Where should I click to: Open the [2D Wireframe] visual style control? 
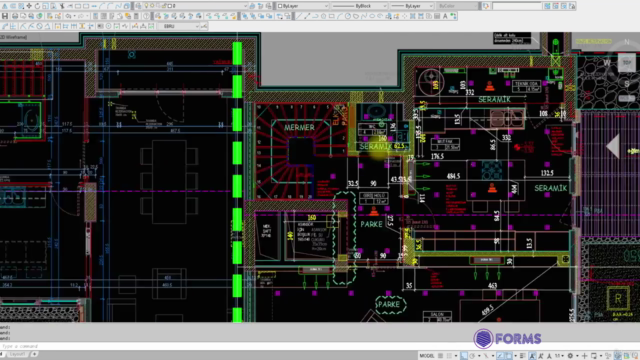click(x=14, y=37)
